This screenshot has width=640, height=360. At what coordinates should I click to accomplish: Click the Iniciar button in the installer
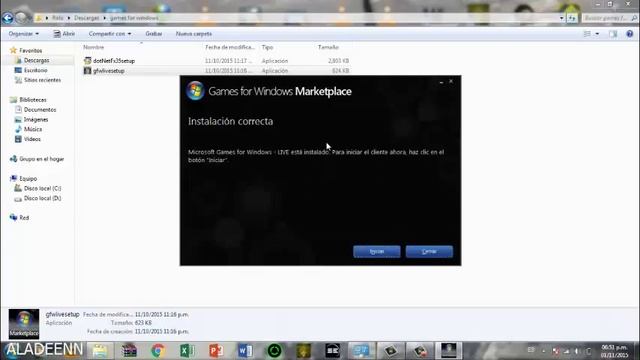pyautogui.click(x=376, y=251)
